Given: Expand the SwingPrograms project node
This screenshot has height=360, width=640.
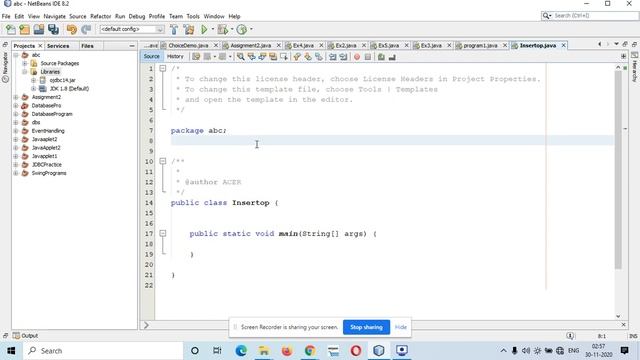Looking at the screenshot, I should click(x=16, y=173).
